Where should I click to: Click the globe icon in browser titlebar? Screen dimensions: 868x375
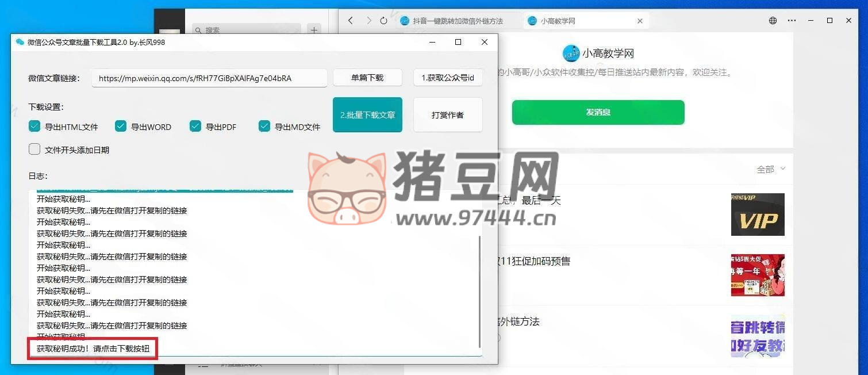pos(773,21)
